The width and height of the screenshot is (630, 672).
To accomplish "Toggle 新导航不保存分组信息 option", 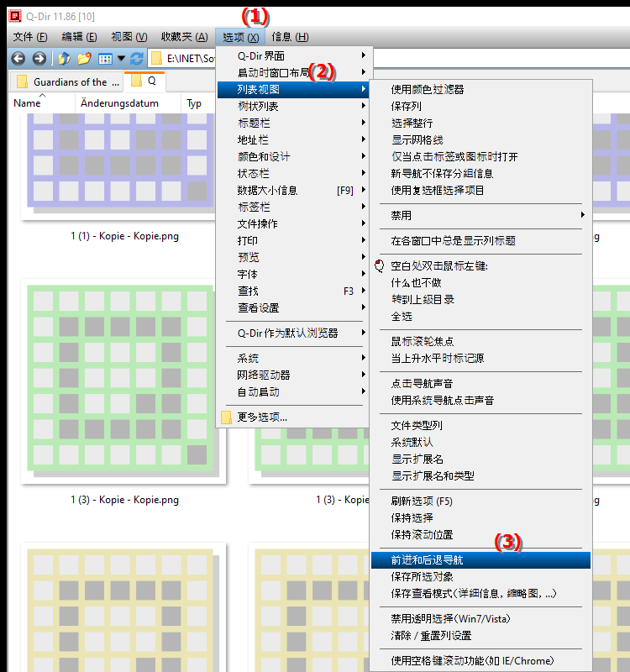I will pyautogui.click(x=480, y=173).
